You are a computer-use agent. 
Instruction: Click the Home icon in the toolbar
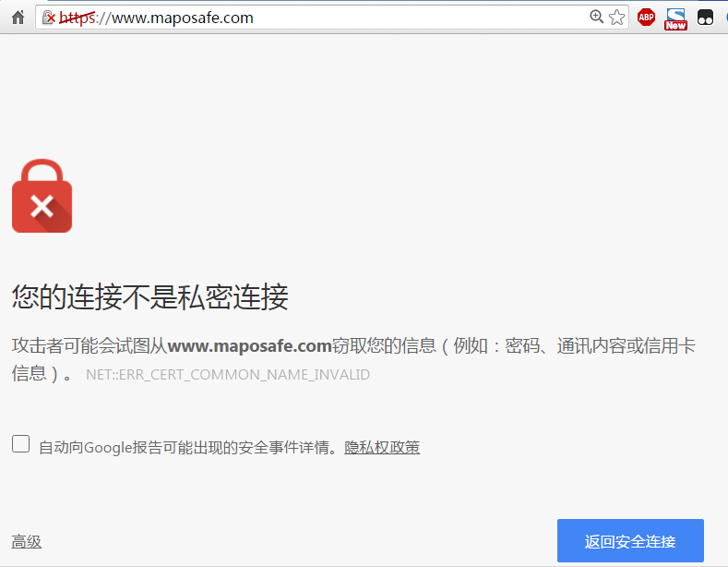coord(18,18)
